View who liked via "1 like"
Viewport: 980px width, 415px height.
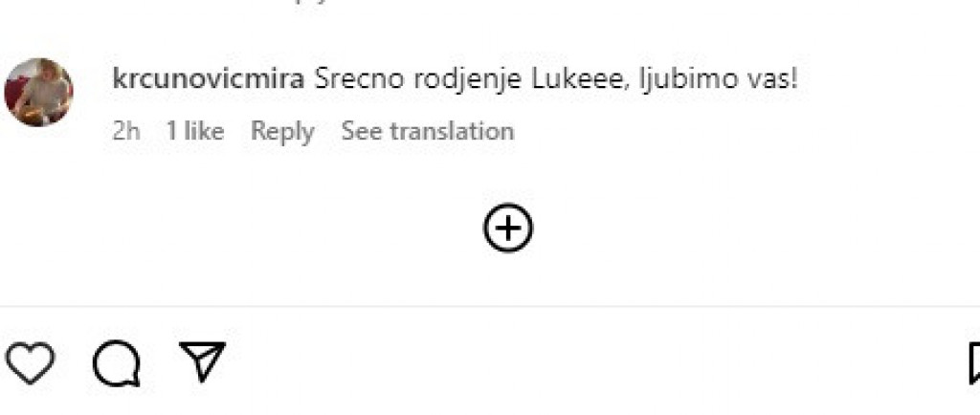coord(194,131)
